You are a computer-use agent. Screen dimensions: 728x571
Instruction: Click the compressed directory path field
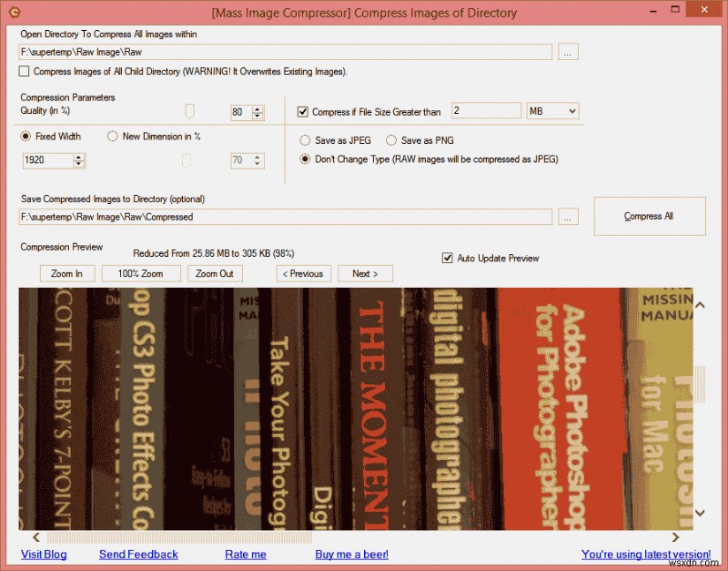point(285,217)
